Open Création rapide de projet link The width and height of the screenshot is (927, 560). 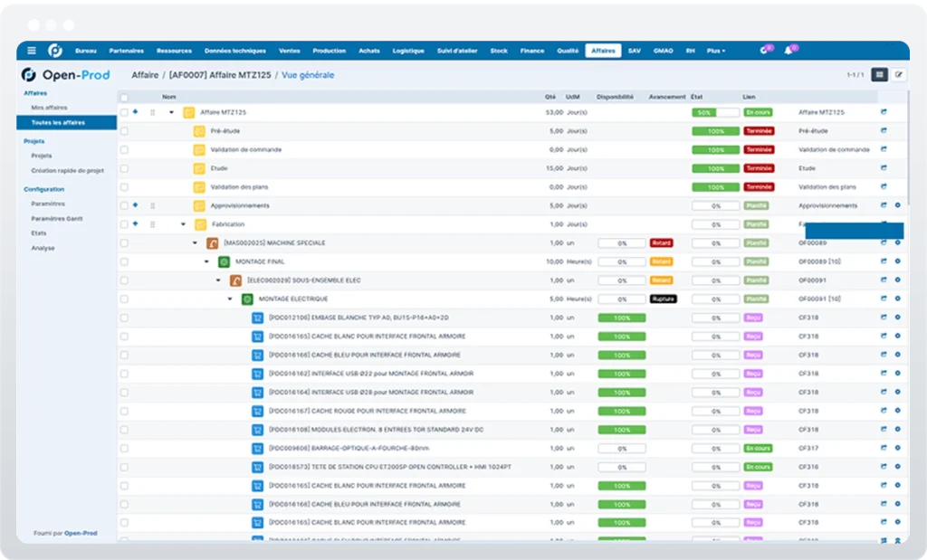(x=67, y=171)
